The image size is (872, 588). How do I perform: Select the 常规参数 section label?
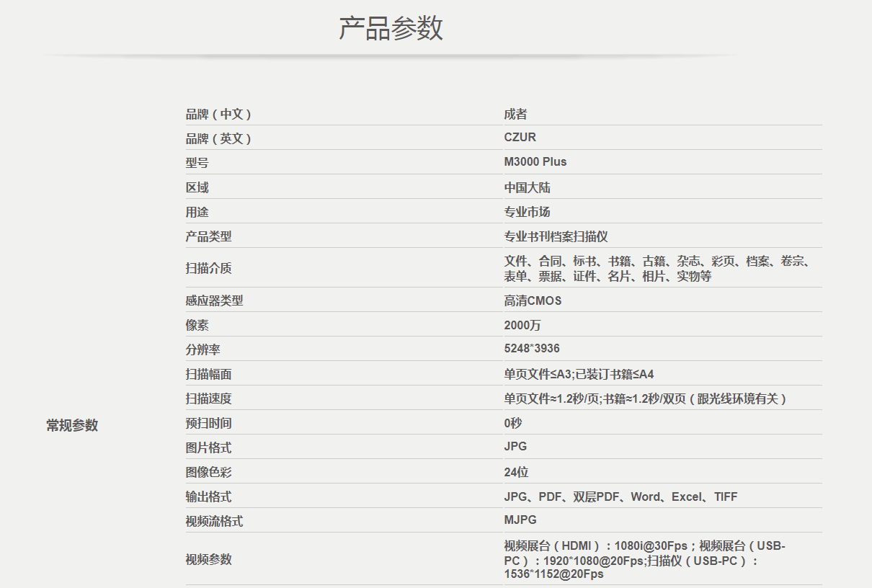click(72, 425)
